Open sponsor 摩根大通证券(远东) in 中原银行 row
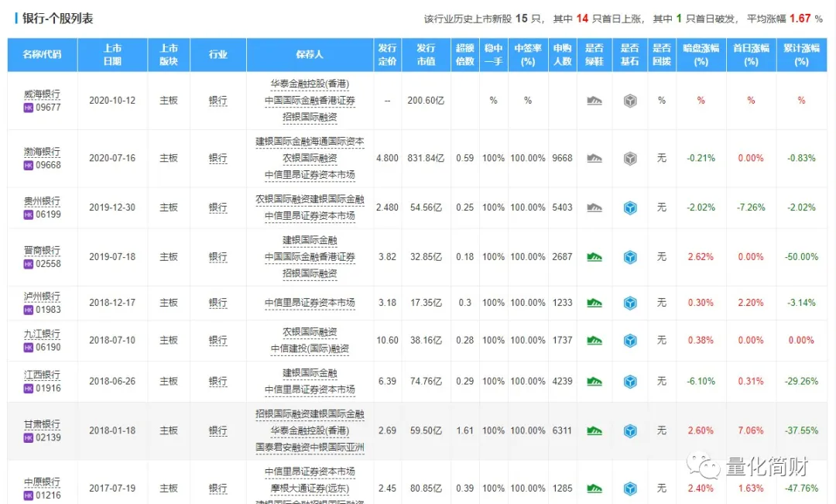 tap(310, 489)
